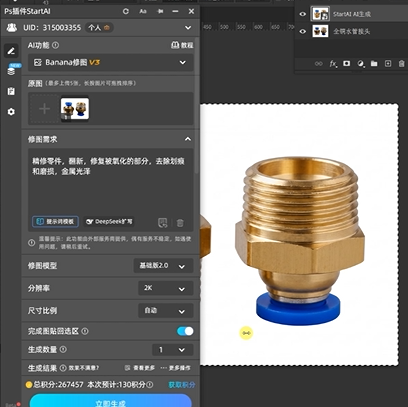Hide the 全铜水管接头 layer
Screen dimensions: 408x407
(303, 31)
